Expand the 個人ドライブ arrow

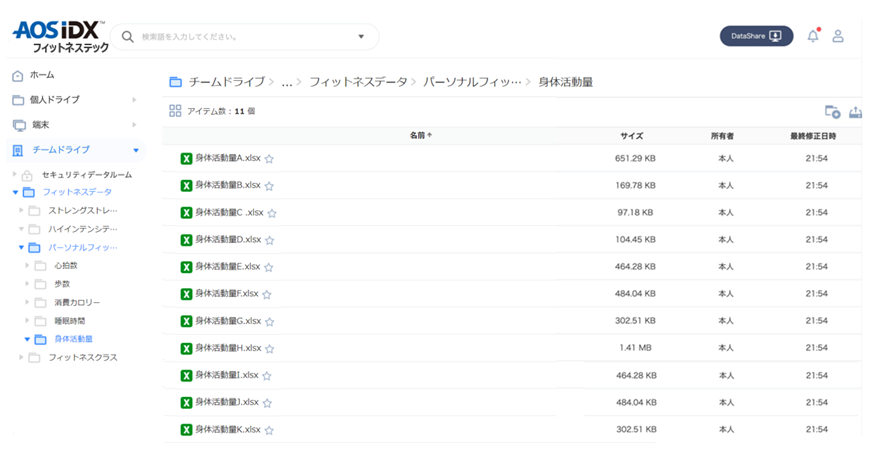click(x=134, y=100)
